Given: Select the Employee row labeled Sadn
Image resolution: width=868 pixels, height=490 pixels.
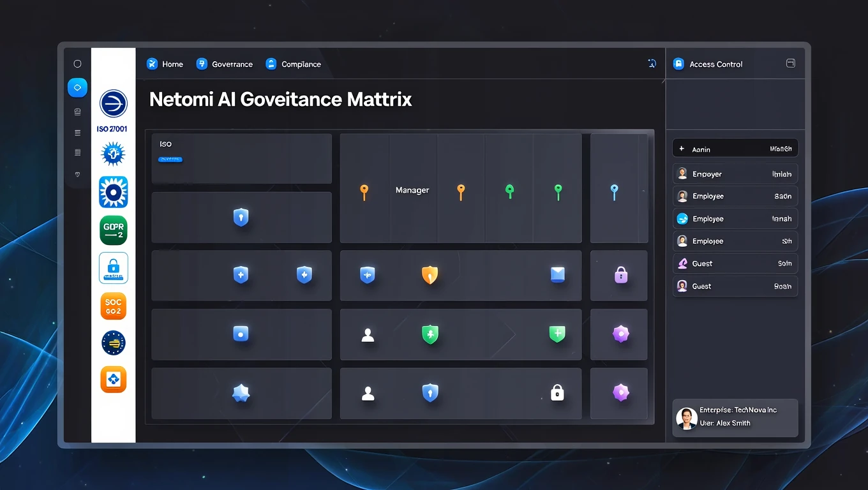Looking at the screenshot, I should (x=735, y=196).
